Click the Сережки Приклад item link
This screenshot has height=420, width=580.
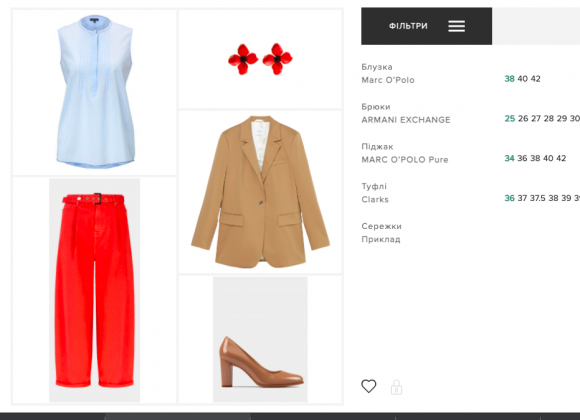(x=381, y=233)
